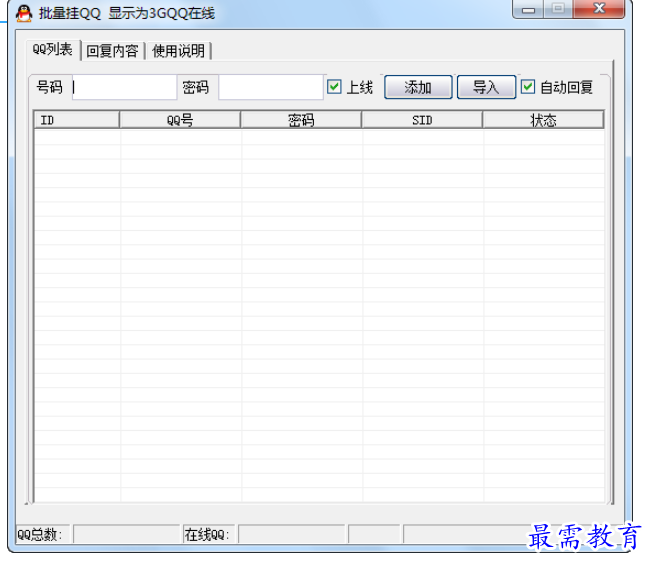Click the 在线QQ status bar label
The image size is (650, 568).
(x=207, y=534)
